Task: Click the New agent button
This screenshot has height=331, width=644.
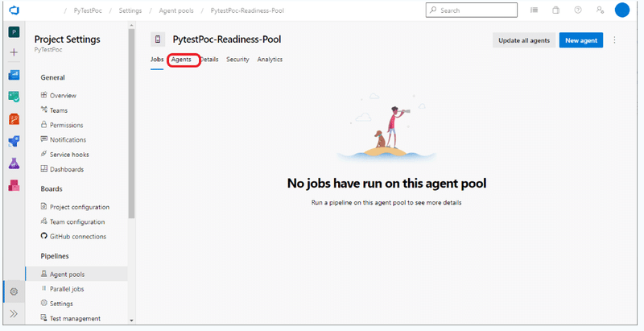Action: [581, 40]
